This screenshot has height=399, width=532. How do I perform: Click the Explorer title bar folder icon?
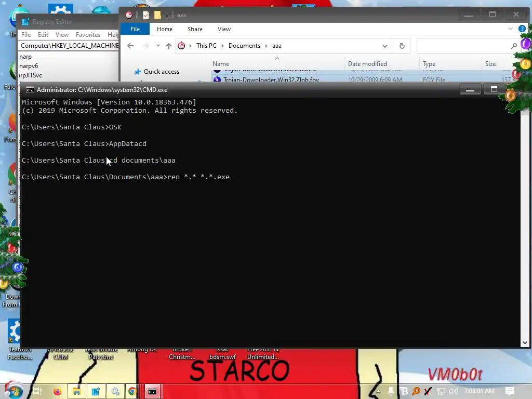(129, 15)
